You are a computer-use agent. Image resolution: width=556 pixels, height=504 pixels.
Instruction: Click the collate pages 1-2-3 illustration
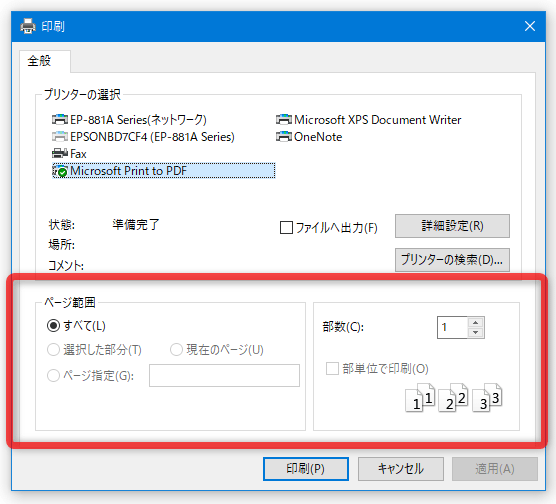pyautogui.click(x=454, y=397)
